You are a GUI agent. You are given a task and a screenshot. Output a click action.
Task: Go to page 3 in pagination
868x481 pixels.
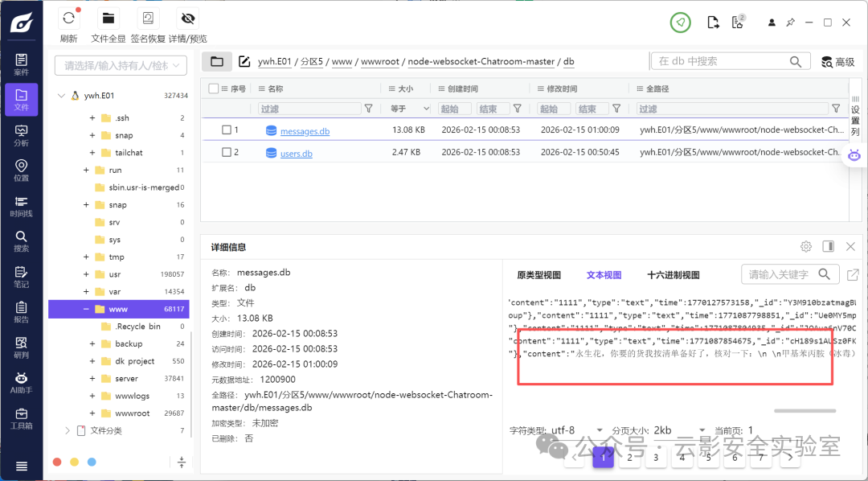point(656,458)
